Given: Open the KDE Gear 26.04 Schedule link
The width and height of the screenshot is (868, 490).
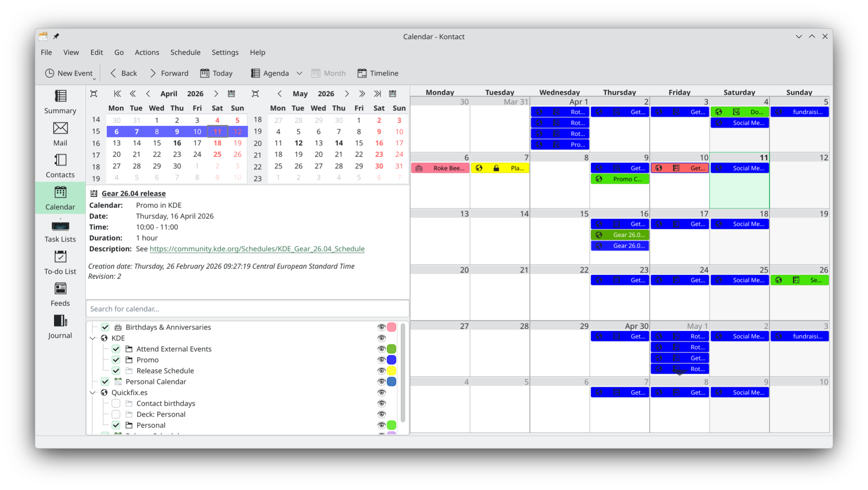Looking at the screenshot, I should [257, 249].
